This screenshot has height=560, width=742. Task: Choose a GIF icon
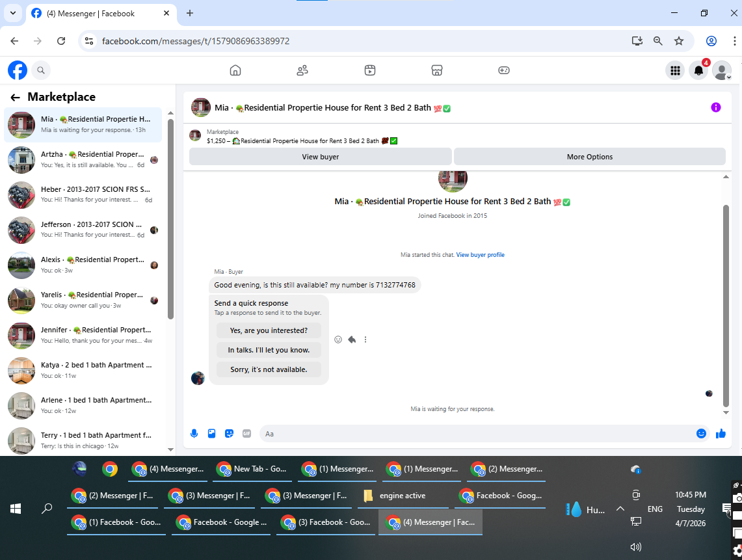pyautogui.click(x=246, y=434)
